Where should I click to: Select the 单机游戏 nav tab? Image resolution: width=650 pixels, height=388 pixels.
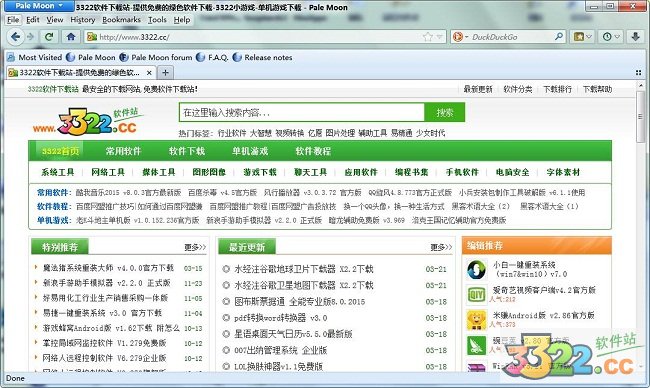pyautogui.click(x=250, y=151)
